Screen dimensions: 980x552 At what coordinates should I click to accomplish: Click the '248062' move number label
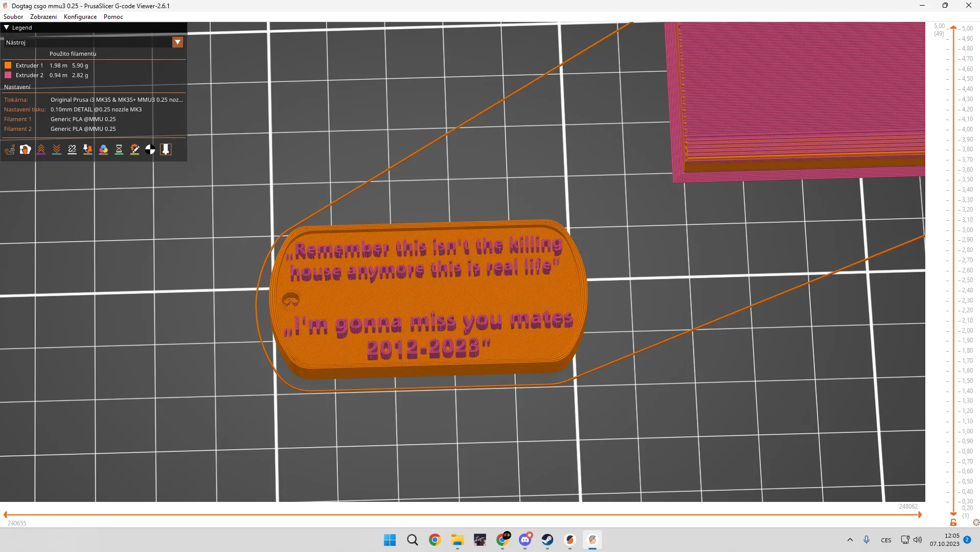click(908, 507)
